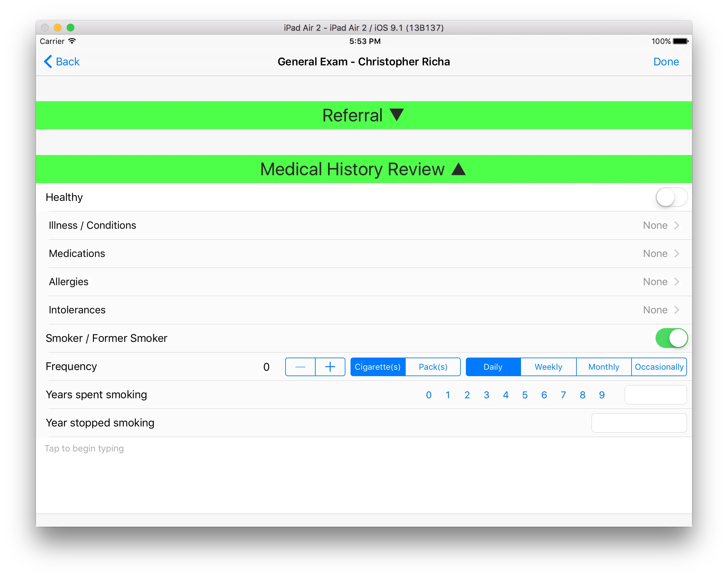
Task: Choose Occasionally frequency option
Action: (659, 367)
